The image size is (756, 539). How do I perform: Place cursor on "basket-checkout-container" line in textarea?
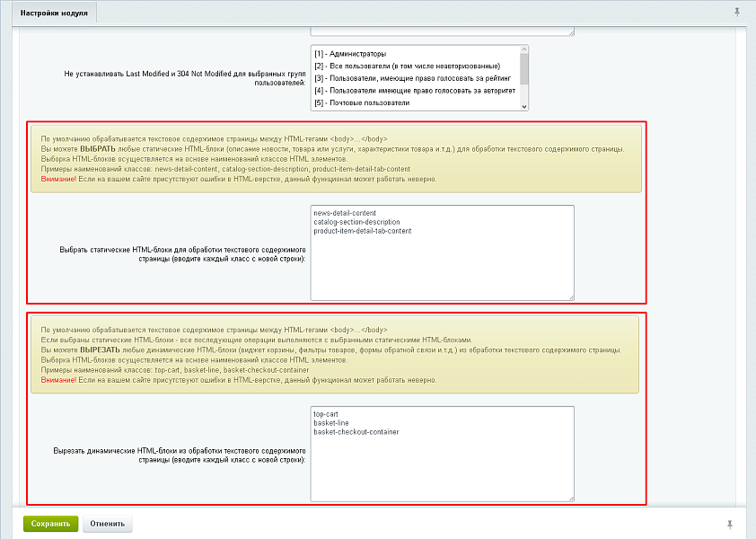[x=356, y=432]
